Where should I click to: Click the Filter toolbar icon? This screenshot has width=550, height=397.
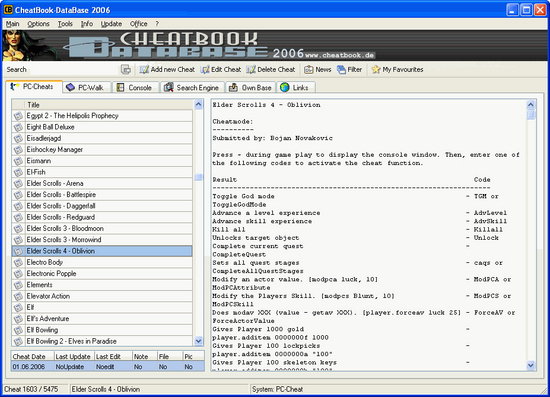[341, 69]
